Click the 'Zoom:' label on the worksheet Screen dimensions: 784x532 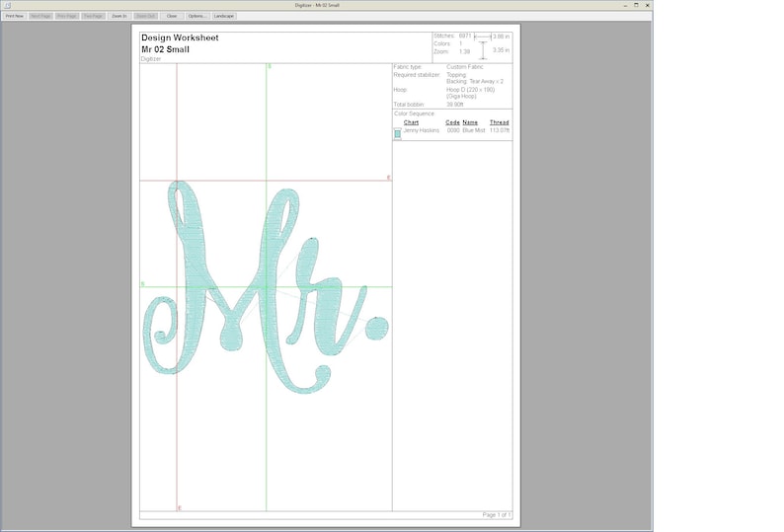pyautogui.click(x=441, y=51)
